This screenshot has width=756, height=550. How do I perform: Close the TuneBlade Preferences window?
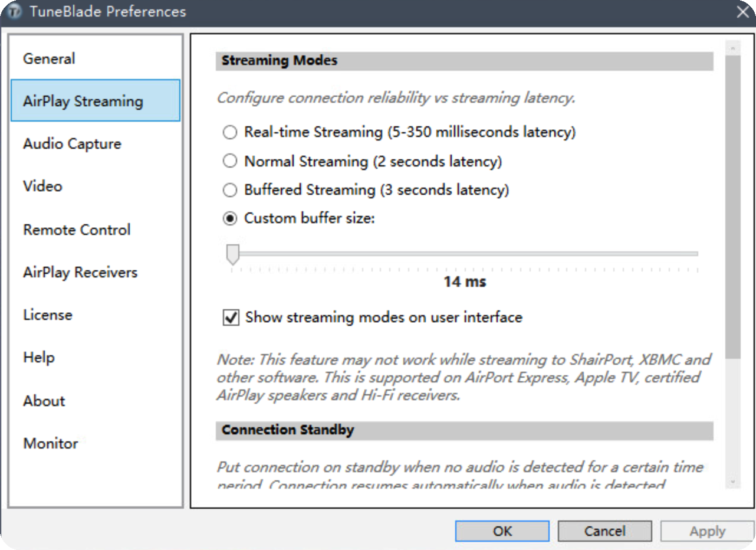pos(742,12)
